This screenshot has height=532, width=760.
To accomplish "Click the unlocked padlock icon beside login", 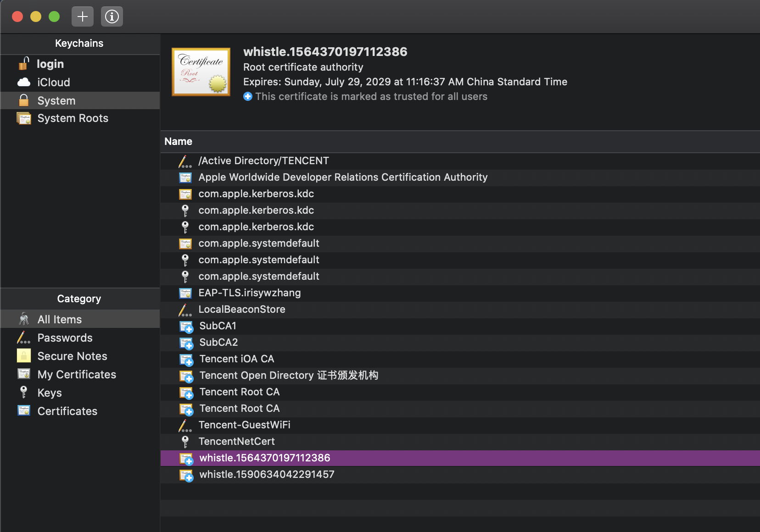I will [x=24, y=64].
